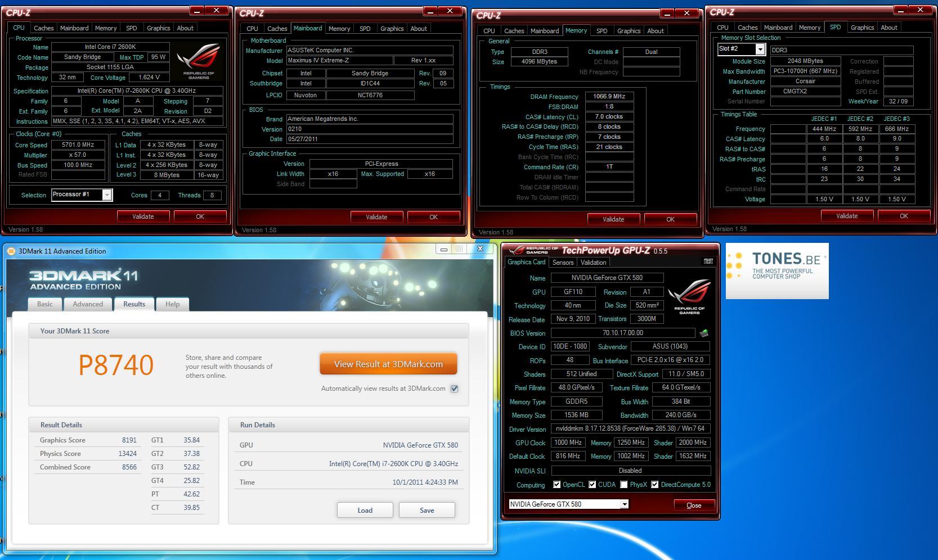Screen dimensions: 938x560
Task: Click View Result at 3DMark.com button
Action: point(388,364)
